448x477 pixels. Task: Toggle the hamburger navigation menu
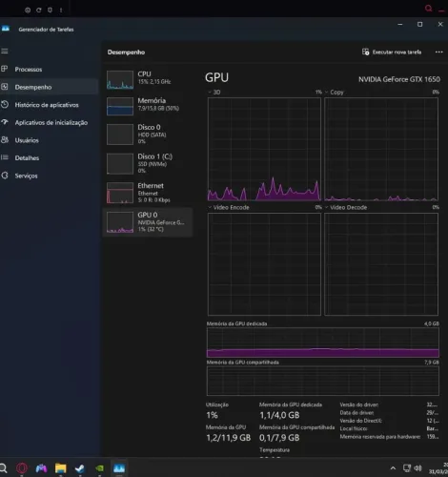click(5, 51)
